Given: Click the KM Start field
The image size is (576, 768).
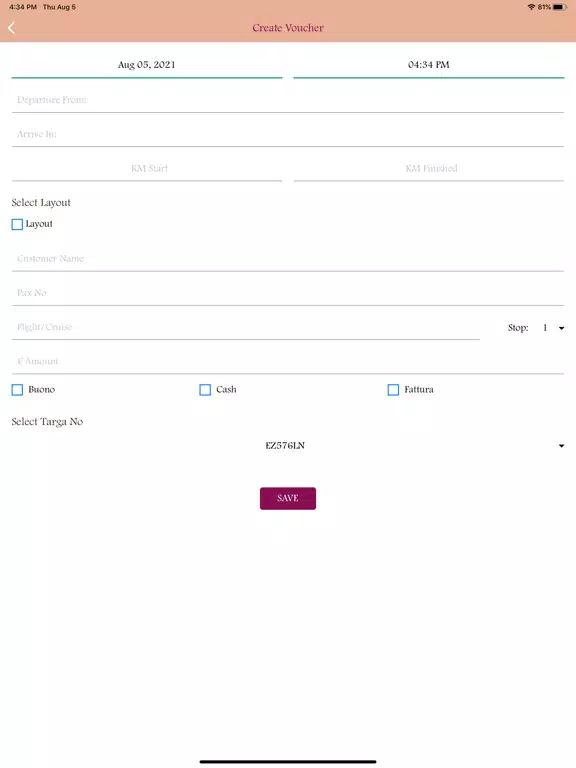Looking at the screenshot, I should (x=147, y=169).
